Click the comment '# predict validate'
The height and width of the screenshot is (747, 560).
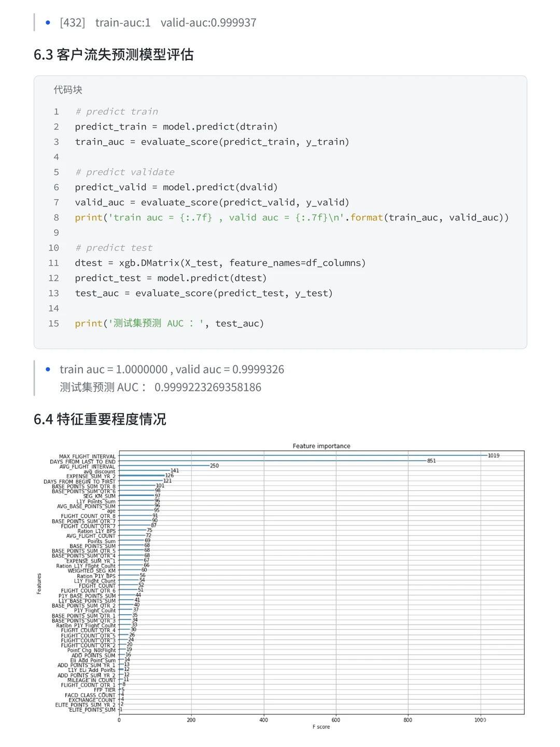click(x=125, y=172)
